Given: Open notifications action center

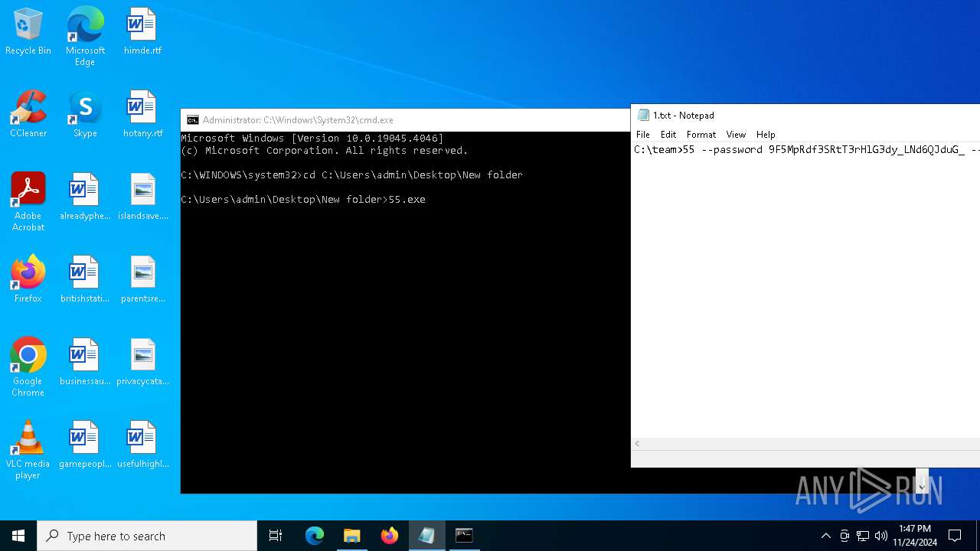Looking at the screenshot, I should (955, 536).
